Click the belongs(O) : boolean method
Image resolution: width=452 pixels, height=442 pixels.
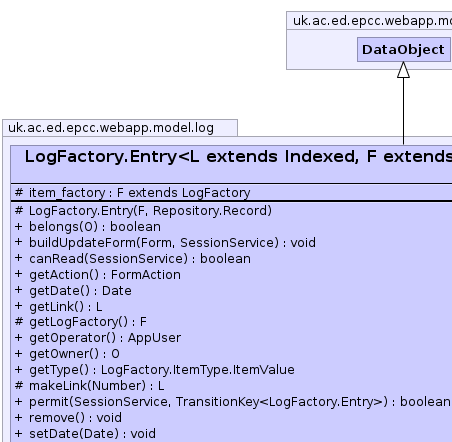click(88, 227)
